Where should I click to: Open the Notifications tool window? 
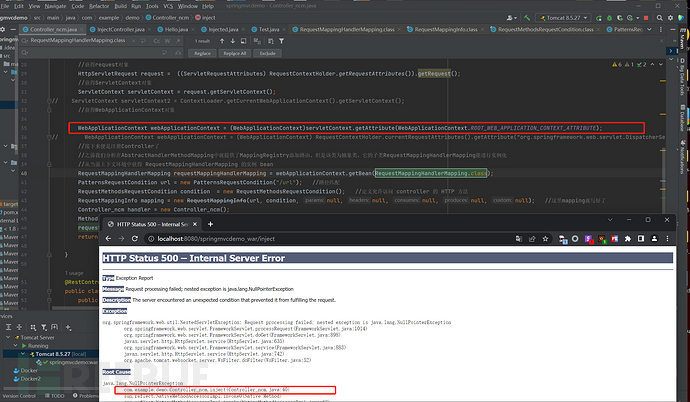(x=683, y=157)
